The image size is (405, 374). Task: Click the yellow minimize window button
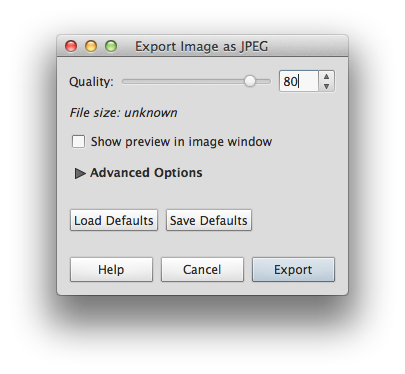pos(91,46)
